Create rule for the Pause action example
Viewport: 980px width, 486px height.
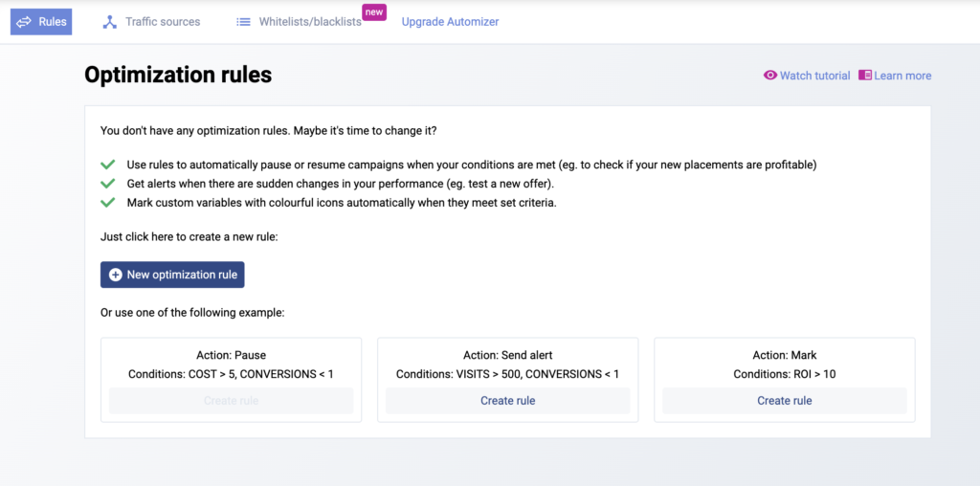point(232,401)
